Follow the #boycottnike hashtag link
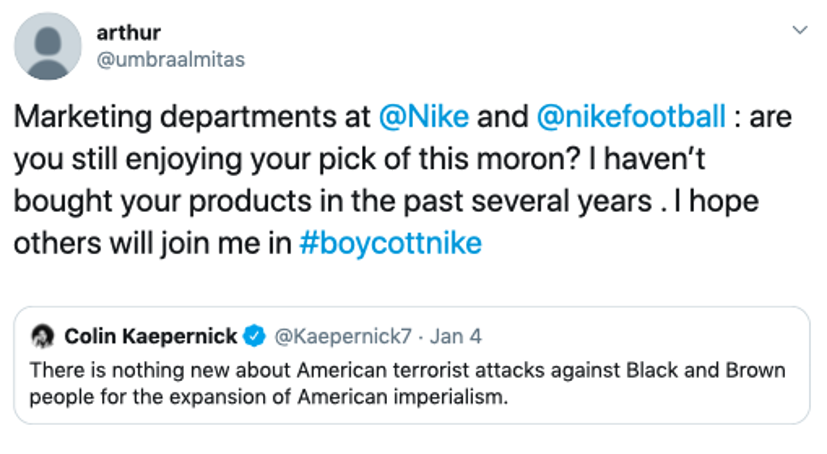The image size is (827, 454). click(390, 243)
